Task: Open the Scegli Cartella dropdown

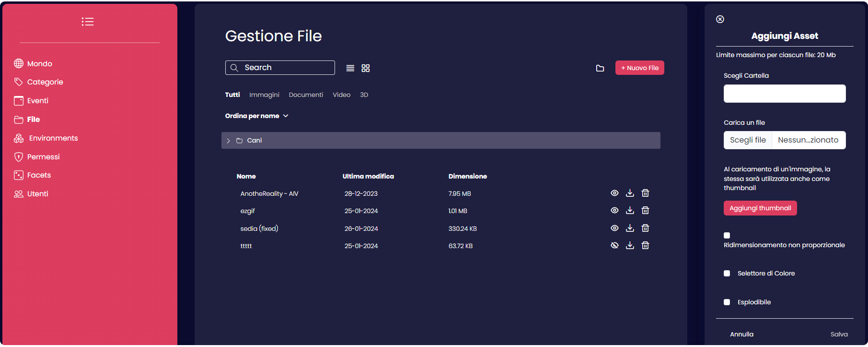Action: pos(784,94)
